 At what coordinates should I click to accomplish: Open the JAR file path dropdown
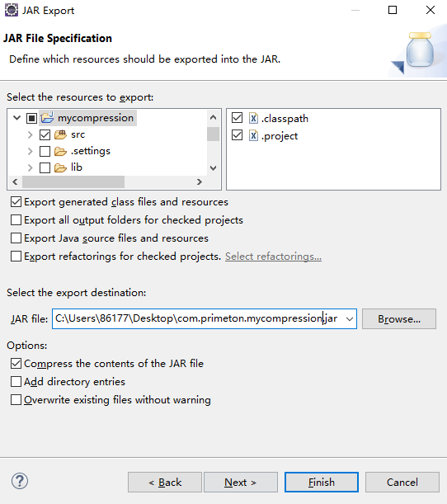(350, 319)
